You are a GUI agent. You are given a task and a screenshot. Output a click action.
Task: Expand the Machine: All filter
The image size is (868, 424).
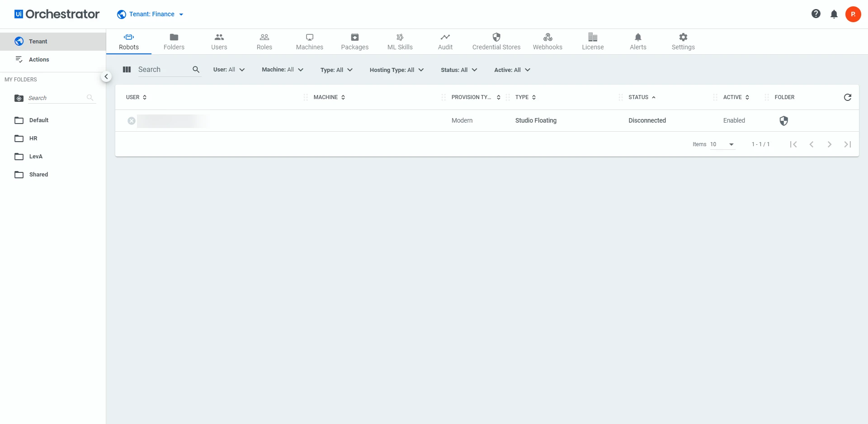(x=283, y=70)
